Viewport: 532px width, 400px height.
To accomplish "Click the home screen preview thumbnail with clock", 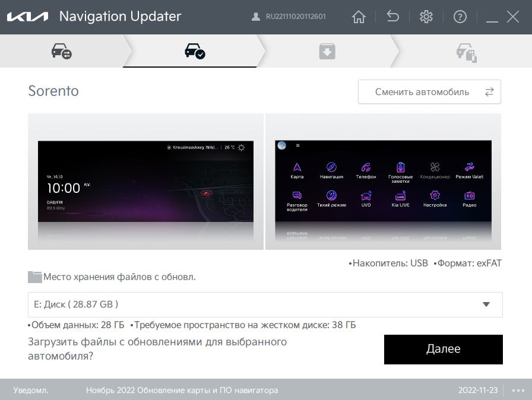I will (145, 182).
